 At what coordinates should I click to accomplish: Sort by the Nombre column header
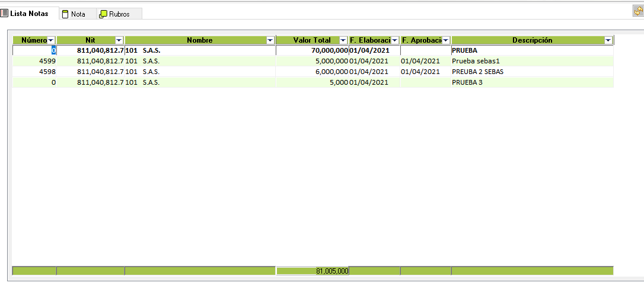click(x=200, y=40)
